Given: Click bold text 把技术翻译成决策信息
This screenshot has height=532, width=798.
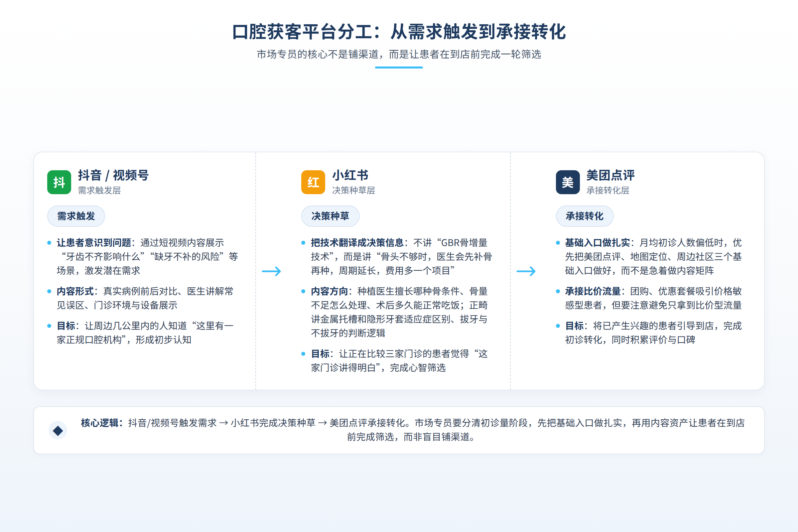Looking at the screenshot, I should (x=357, y=243).
